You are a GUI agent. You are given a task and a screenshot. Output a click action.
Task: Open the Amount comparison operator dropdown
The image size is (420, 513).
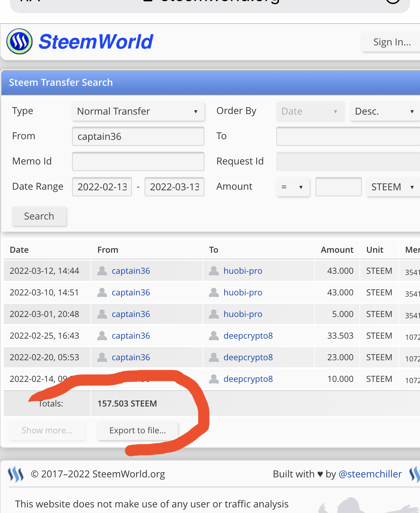pos(293,187)
